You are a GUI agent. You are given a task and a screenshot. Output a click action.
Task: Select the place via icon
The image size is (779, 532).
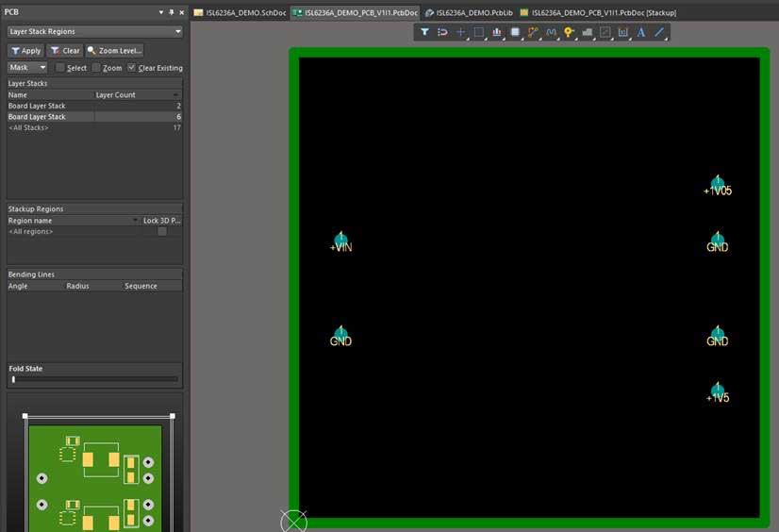569,32
